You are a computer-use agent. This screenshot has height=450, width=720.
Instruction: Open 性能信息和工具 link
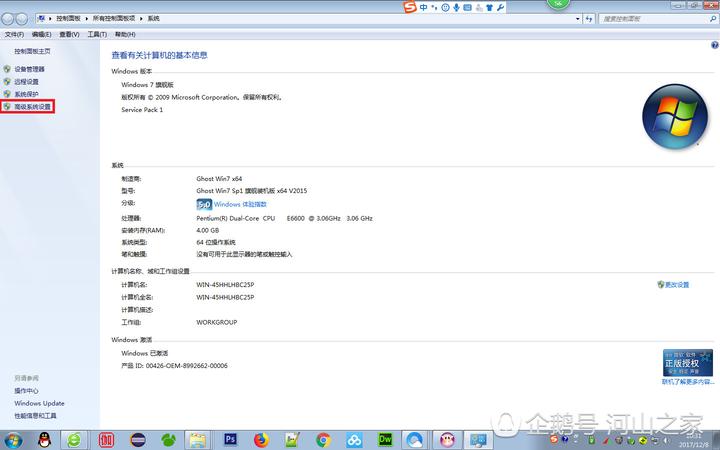point(35,416)
